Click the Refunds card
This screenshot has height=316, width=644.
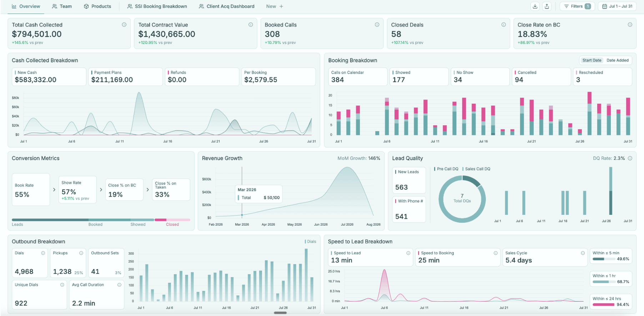202,76
